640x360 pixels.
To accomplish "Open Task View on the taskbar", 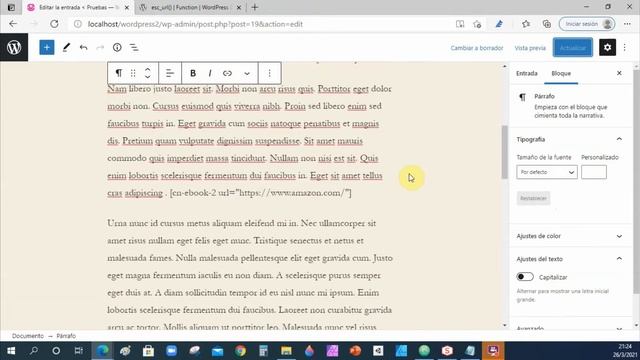I will (78, 351).
